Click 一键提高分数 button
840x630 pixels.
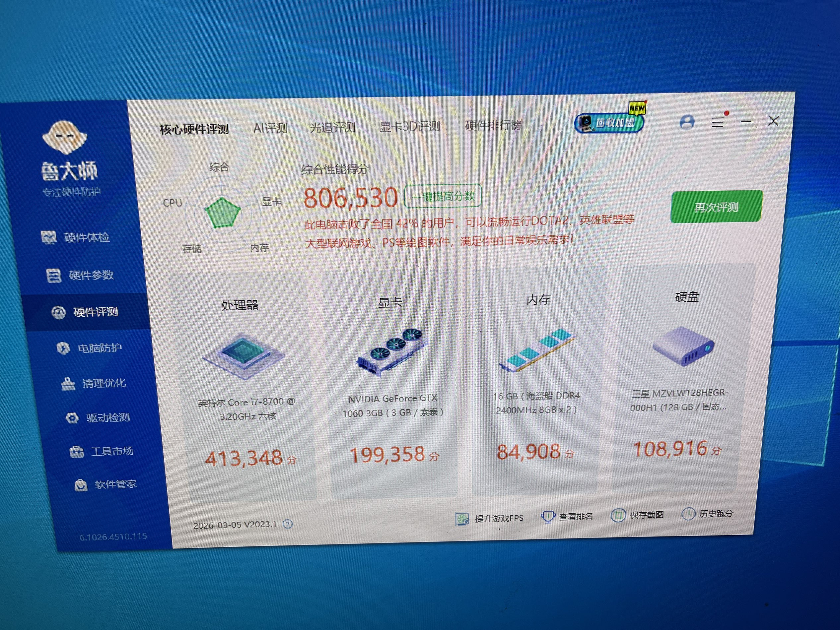click(443, 196)
